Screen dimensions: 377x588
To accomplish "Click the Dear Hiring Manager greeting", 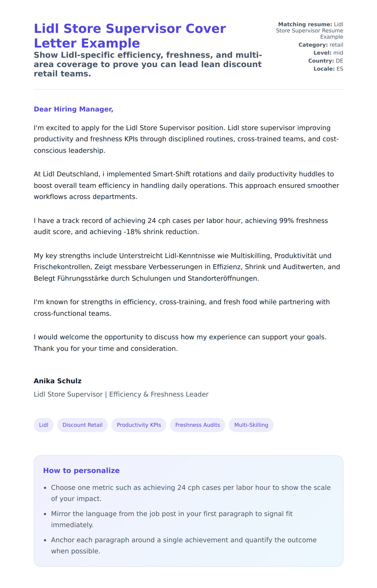I will pos(73,109).
